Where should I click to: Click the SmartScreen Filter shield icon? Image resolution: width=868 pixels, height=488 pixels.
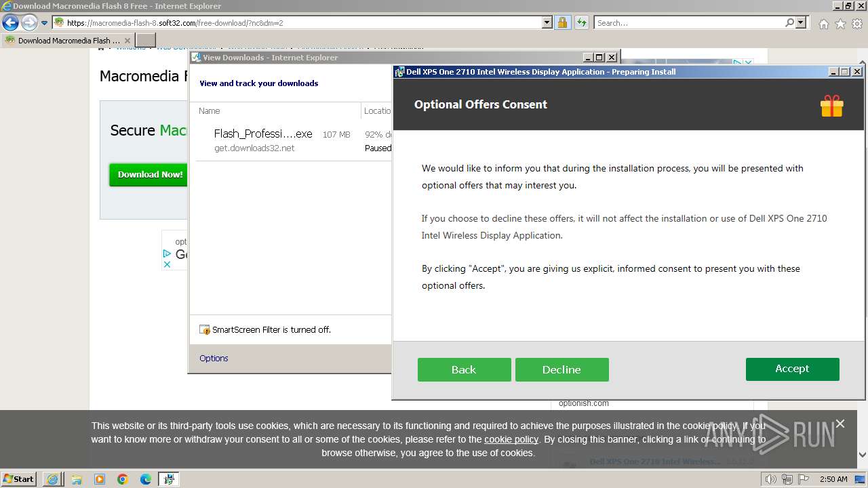click(x=204, y=329)
